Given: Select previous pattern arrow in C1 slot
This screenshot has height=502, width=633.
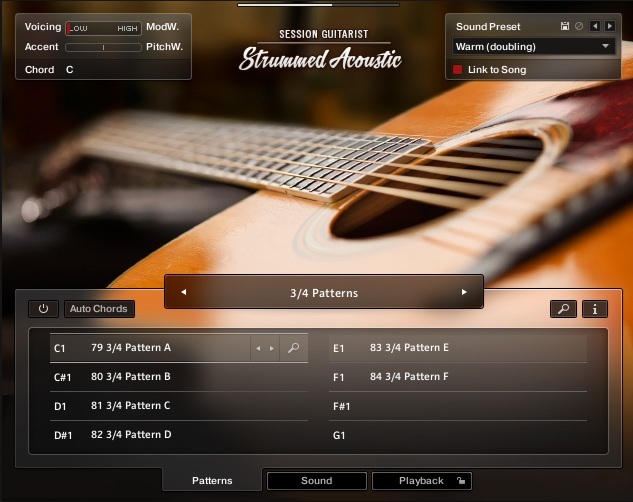Looking at the screenshot, I should (258, 348).
